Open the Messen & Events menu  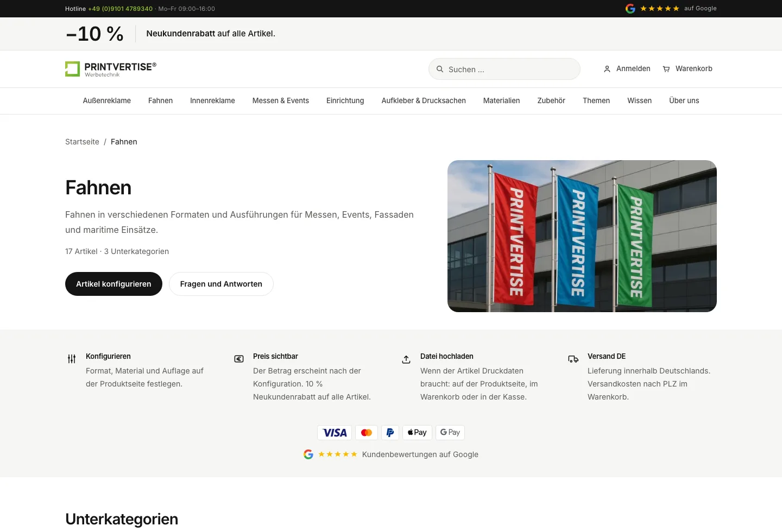(x=281, y=101)
